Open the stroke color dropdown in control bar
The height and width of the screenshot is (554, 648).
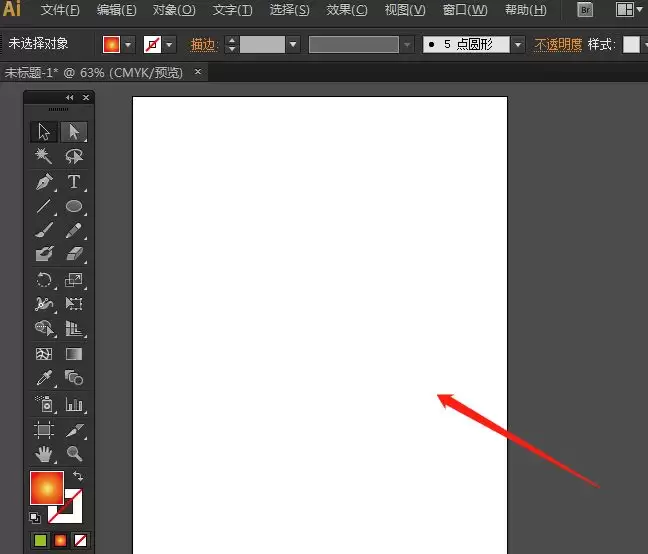(169, 45)
